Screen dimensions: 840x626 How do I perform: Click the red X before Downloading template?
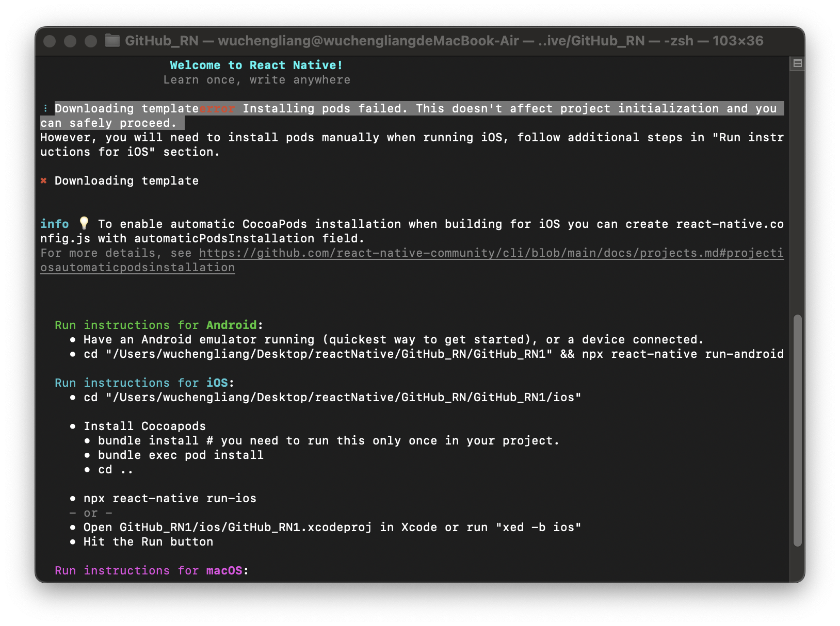coord(44,180)
